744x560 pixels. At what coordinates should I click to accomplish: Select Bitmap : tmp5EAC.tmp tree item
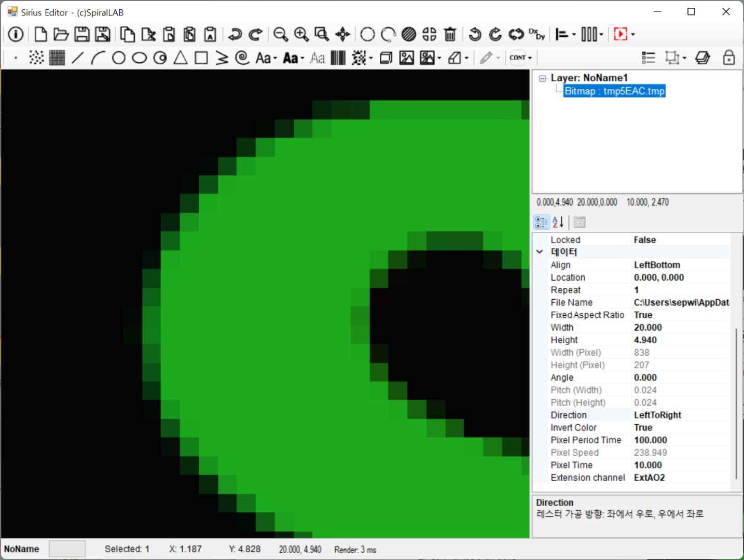pos(614,91)
